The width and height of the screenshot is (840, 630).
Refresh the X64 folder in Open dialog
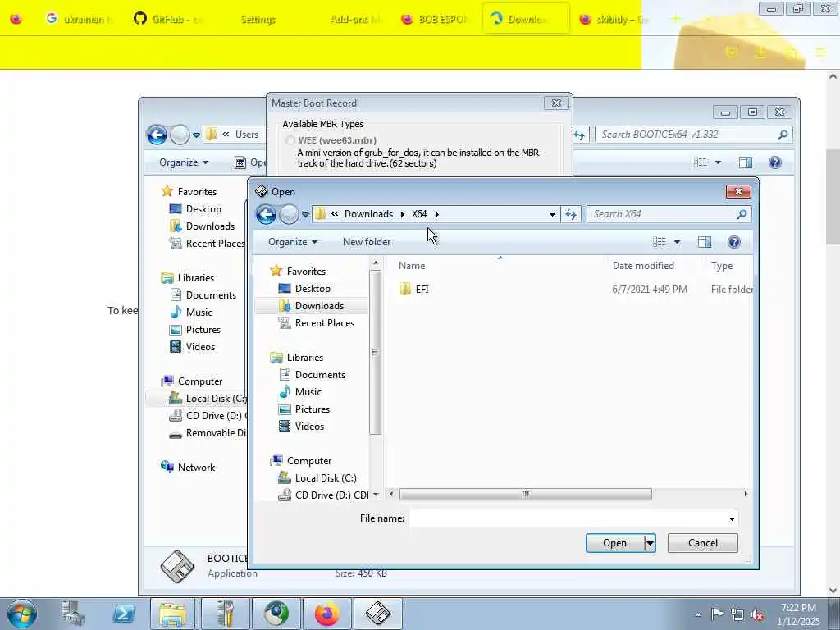(x=571, y=214)
